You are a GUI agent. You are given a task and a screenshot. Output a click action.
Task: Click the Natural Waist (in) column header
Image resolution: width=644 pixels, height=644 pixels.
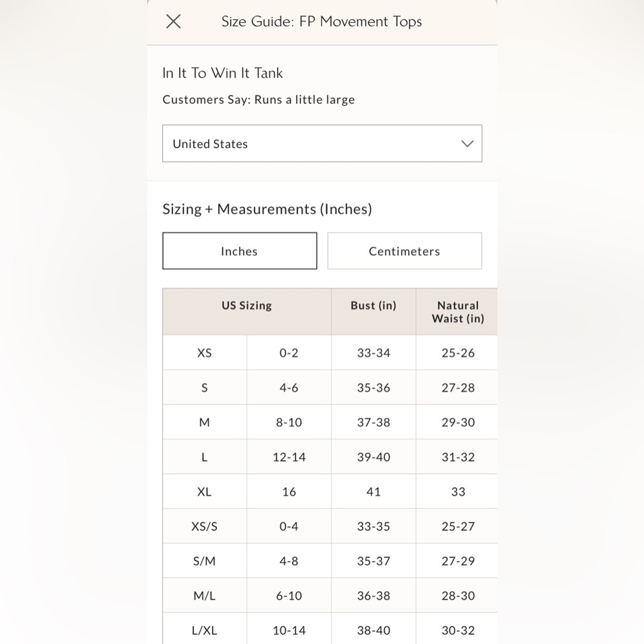457,312
